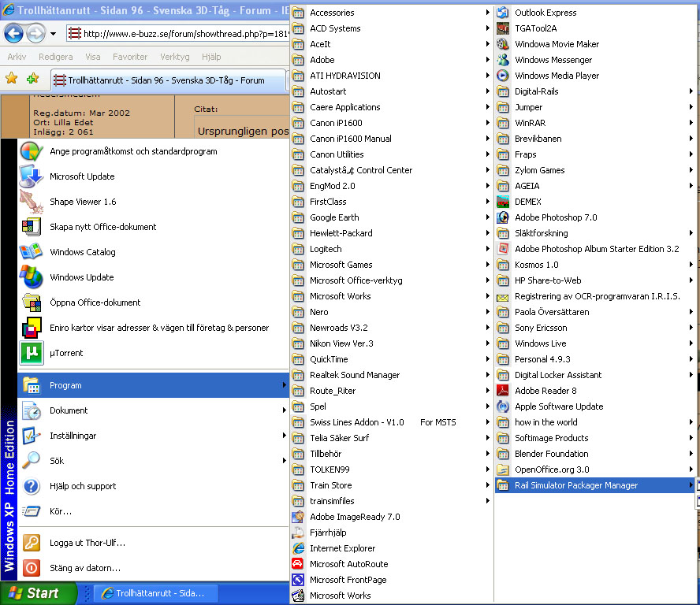The height and width of the screenshot is (605, 700).
Task: Click the Microsoft AutoRoute car icon
Action: click(x=298, y=564)
